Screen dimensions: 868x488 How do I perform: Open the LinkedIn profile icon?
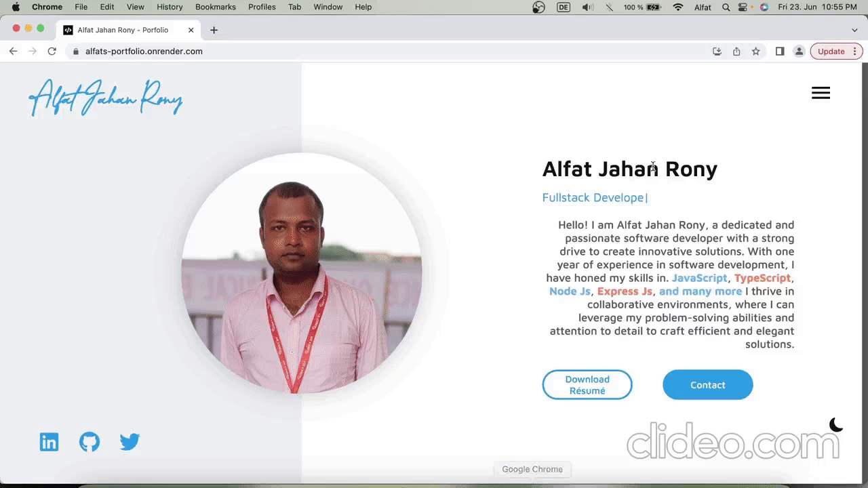pos(49,442)
